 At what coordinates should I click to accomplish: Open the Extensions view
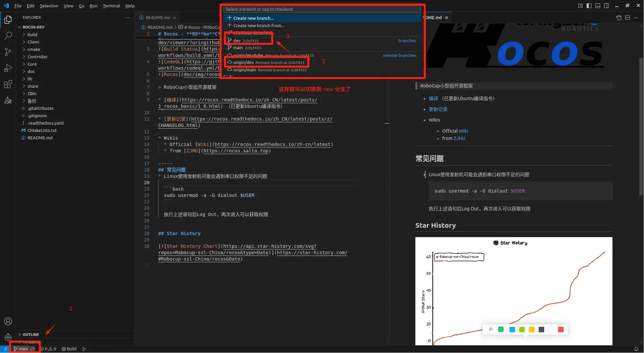[8, 84]
